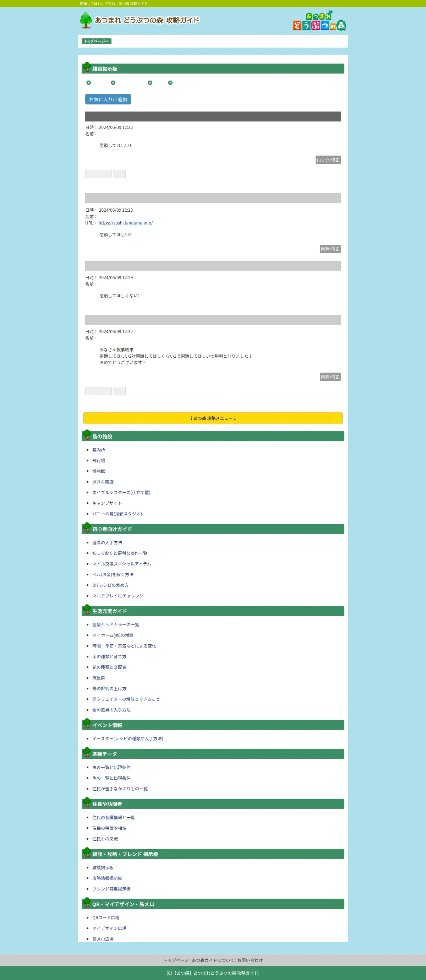
Task: Click 削除/修正 under the 閉鎖してほしい2 post
Action: tap(330, 249)
